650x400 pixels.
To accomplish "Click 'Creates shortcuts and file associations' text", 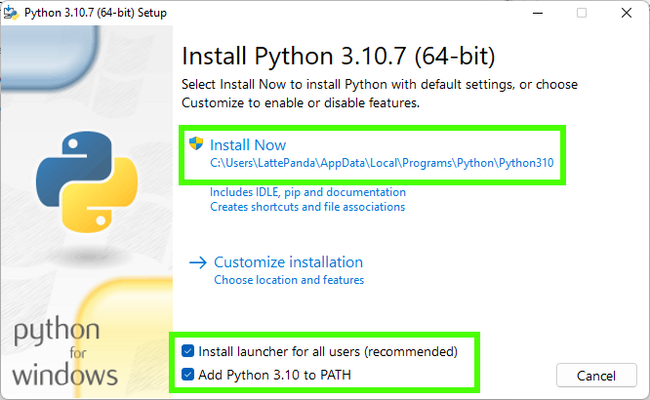I will click(307, 207).
